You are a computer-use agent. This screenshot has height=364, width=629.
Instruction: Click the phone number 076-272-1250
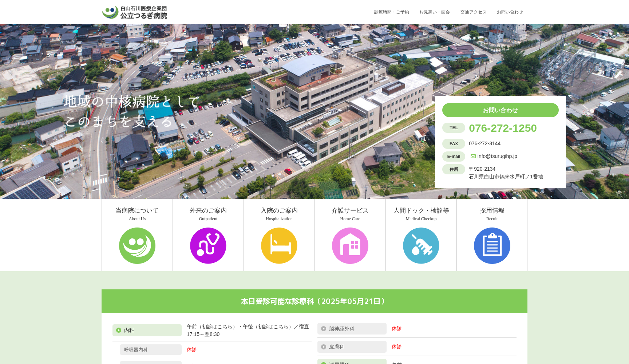(x=502, y=128)
